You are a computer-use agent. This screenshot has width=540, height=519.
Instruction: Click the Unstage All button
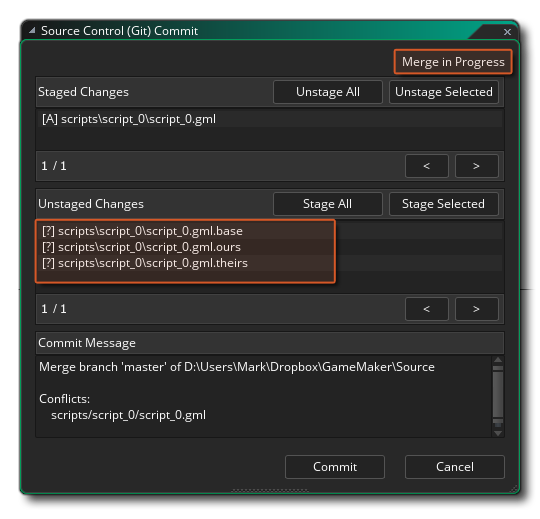point(328,92)
